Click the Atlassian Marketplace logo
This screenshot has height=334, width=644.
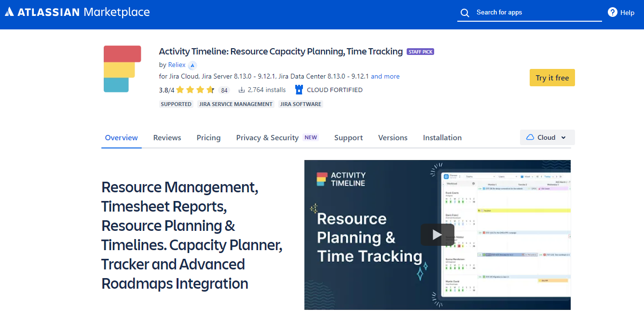[x=77, y=12]
